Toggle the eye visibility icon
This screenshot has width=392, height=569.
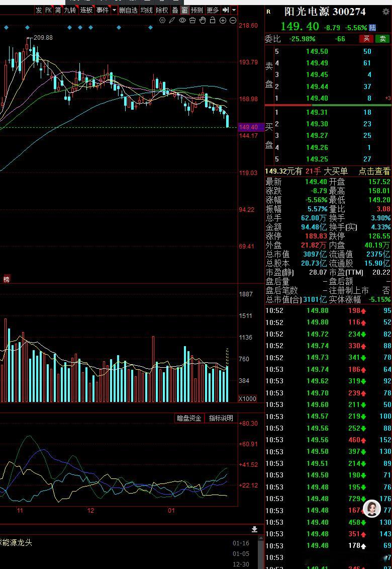coord(182,20)
